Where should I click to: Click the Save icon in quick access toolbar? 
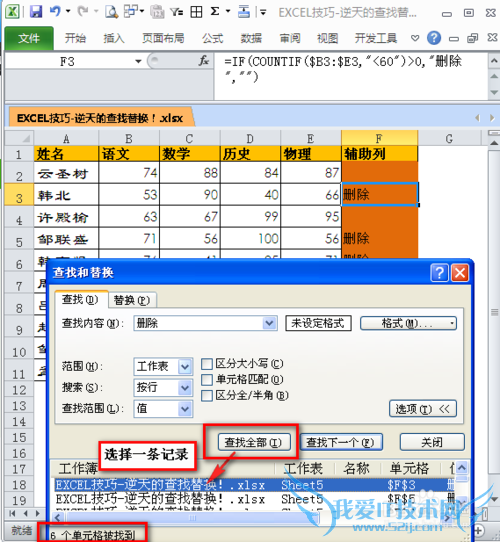click(36, 11)
